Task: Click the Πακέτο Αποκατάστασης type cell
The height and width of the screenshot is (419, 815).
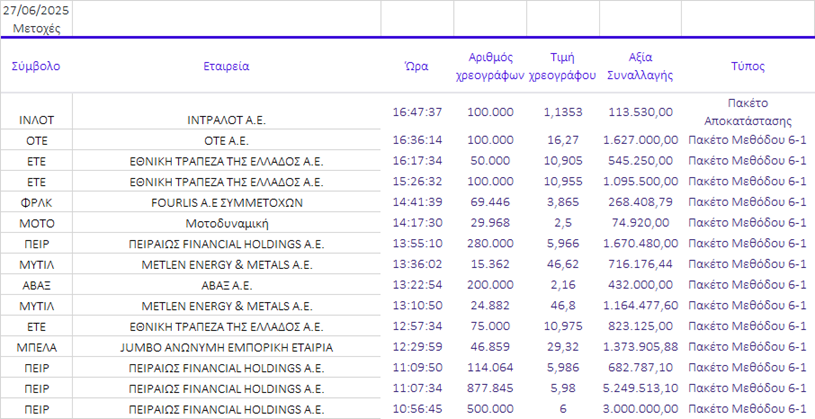Action: click(748, 112)
